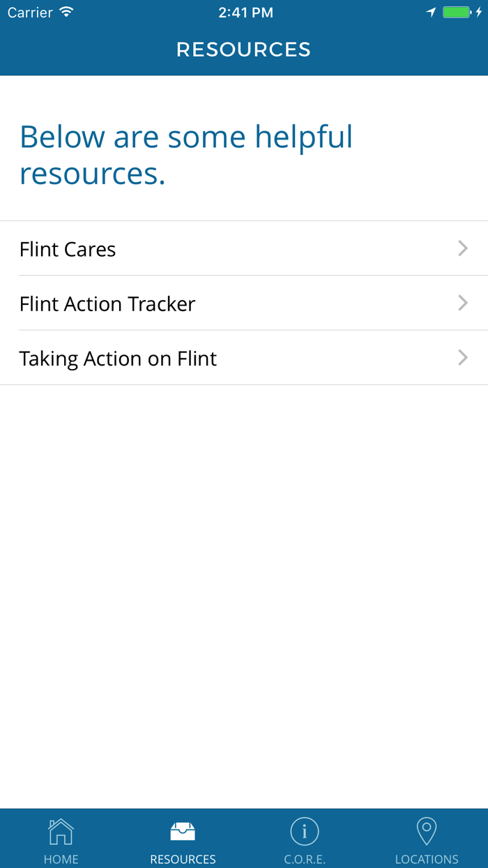Go to the C.O.R.E. tab label
488x868 pixels.
305,859
